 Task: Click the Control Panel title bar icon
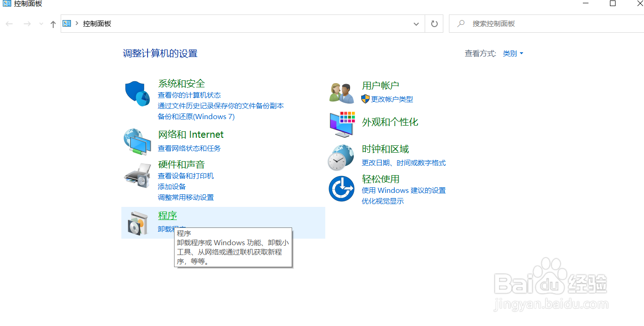7,3
